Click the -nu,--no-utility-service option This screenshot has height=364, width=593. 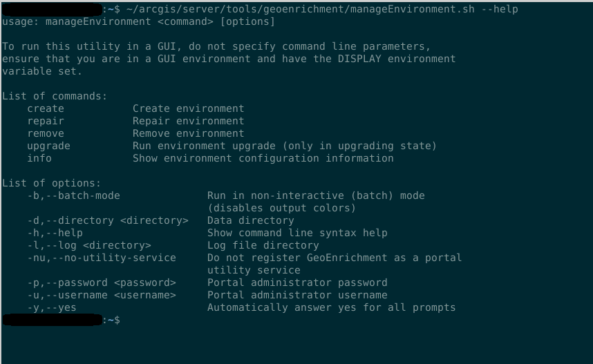tap(101, 258)
